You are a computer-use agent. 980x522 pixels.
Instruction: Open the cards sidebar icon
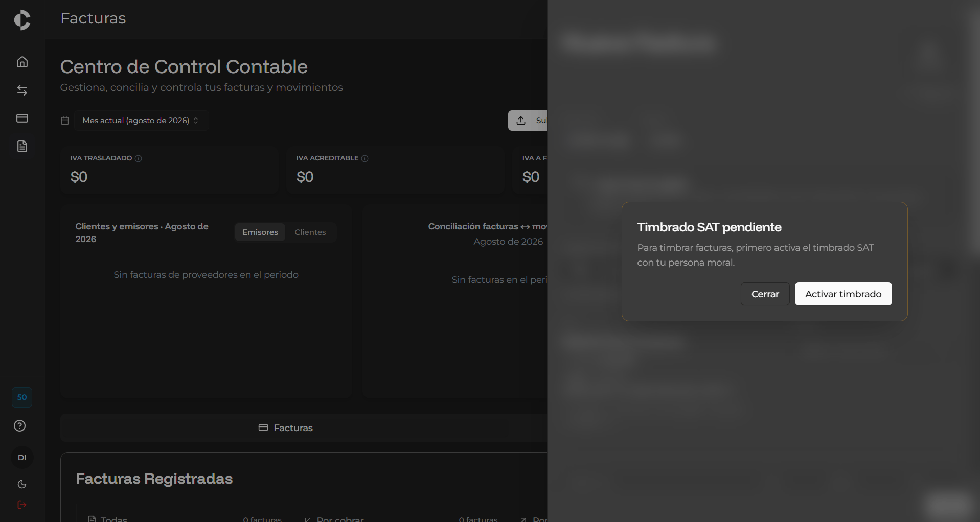[22, 118]
